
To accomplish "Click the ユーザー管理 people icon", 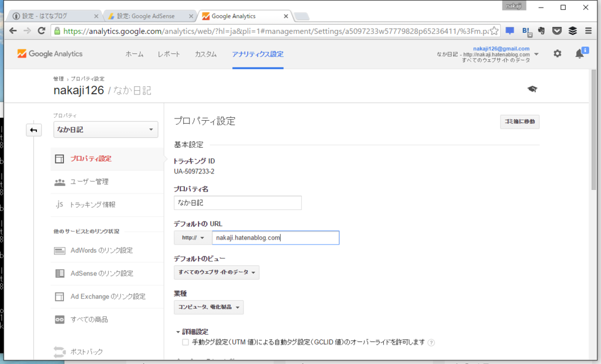I will point(59,182).
